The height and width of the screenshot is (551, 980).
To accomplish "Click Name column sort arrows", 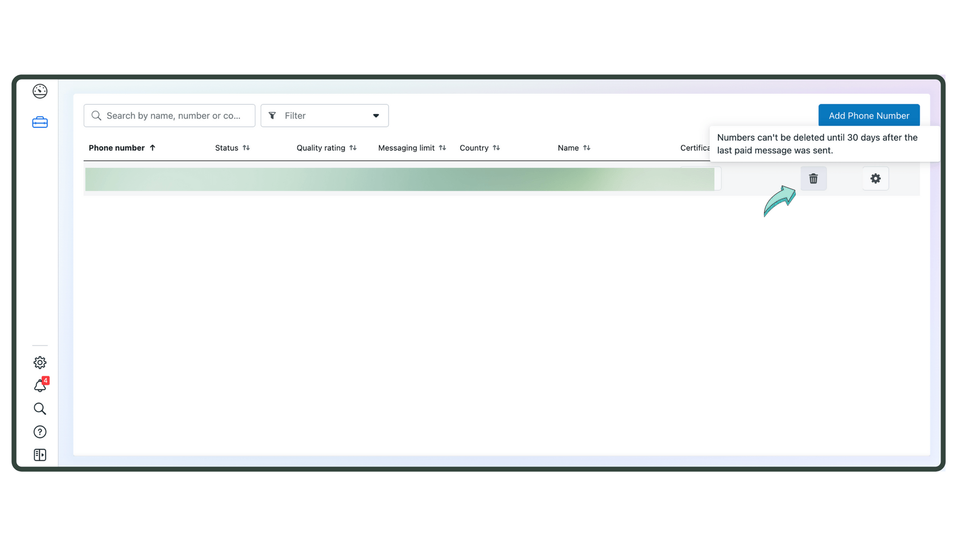I will tap(586, 147).
